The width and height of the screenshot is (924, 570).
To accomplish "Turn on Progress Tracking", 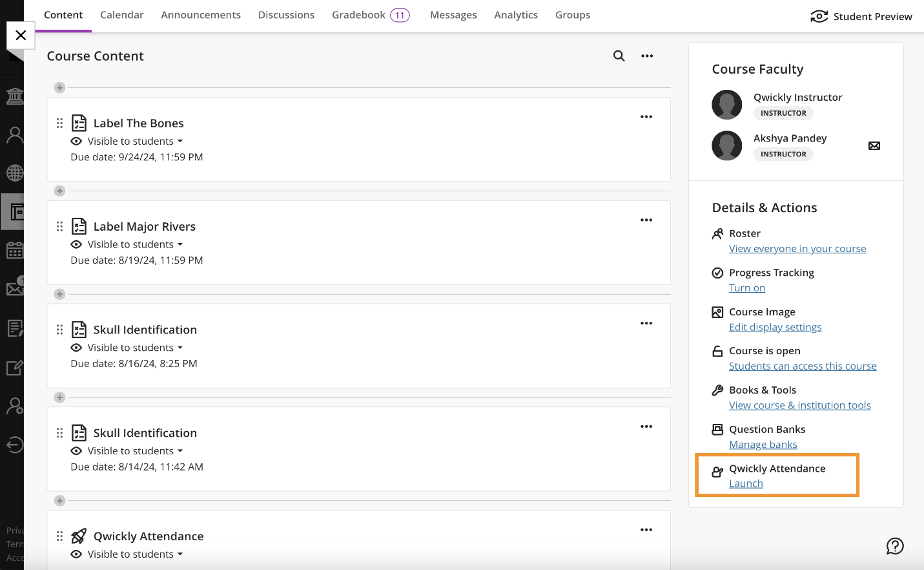I will pos(747,288).
